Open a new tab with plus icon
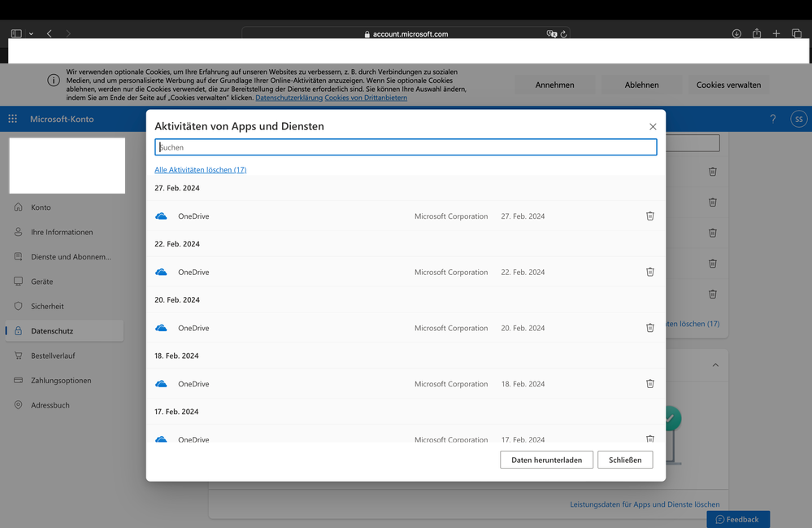The width and height of the screenshot is (812, 528). (x=776, y=33)
